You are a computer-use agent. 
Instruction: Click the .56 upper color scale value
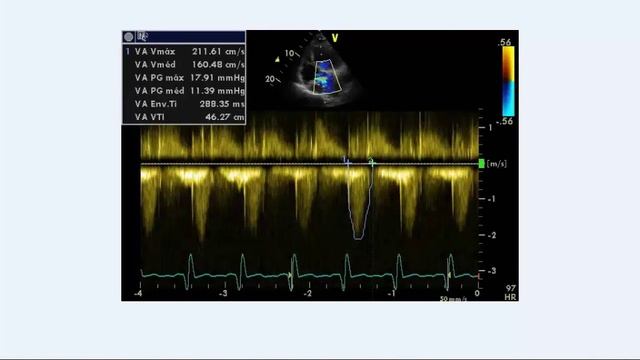click(x=505, y=42)
